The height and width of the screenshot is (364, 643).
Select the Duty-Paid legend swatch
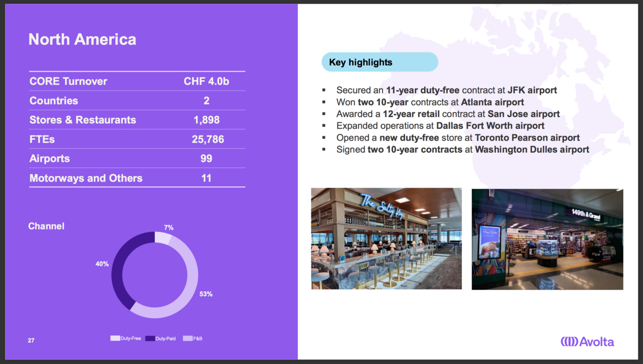tap(150, 338)
